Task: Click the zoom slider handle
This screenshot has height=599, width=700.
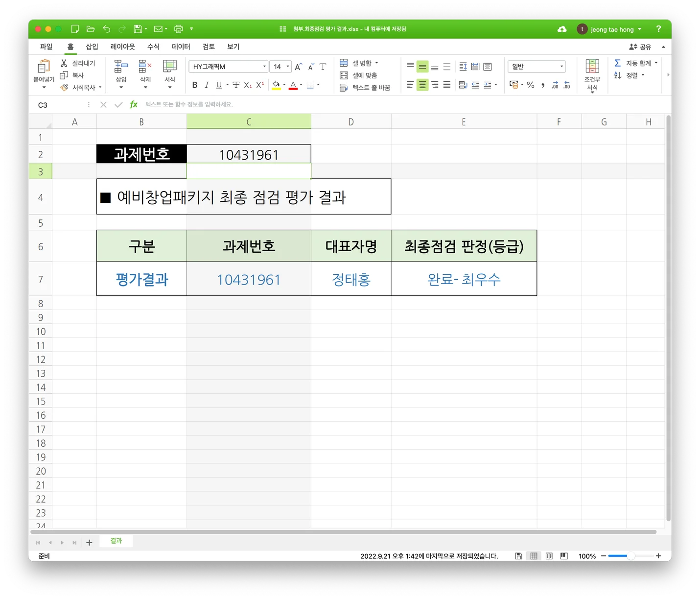Action: coord(631,556)
